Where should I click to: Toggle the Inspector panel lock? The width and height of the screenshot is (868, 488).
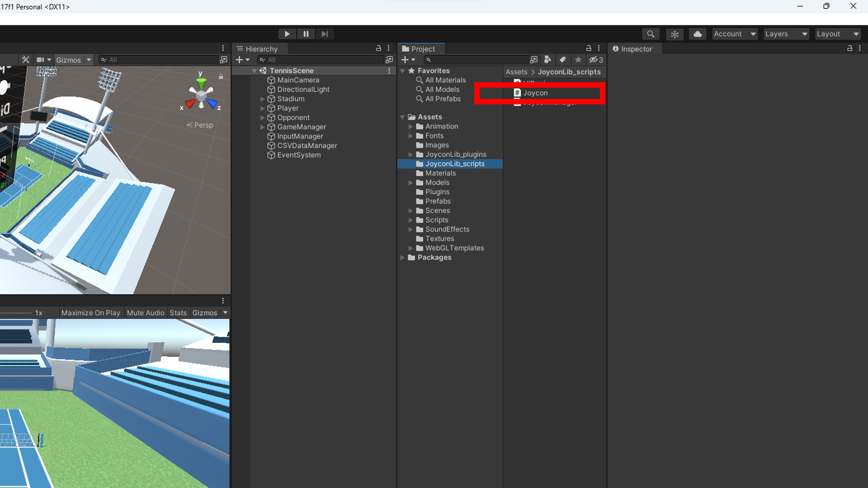pyautogui.click(x=849, y=48)
